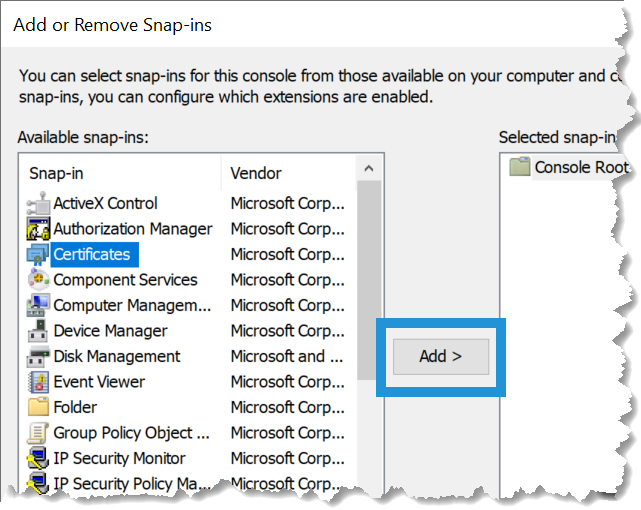
Task: Click the Disk Management icon
Action: click(x=38, y=356)
